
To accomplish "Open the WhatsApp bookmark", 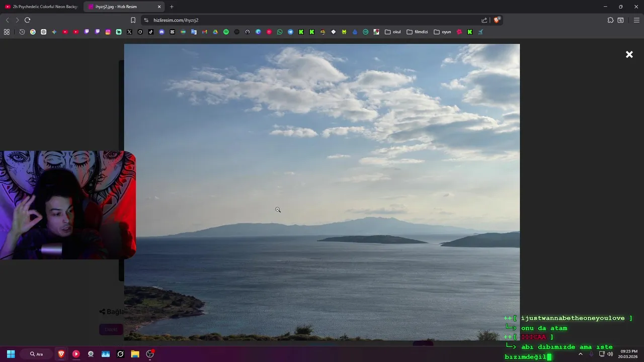I will click(280, 32).
